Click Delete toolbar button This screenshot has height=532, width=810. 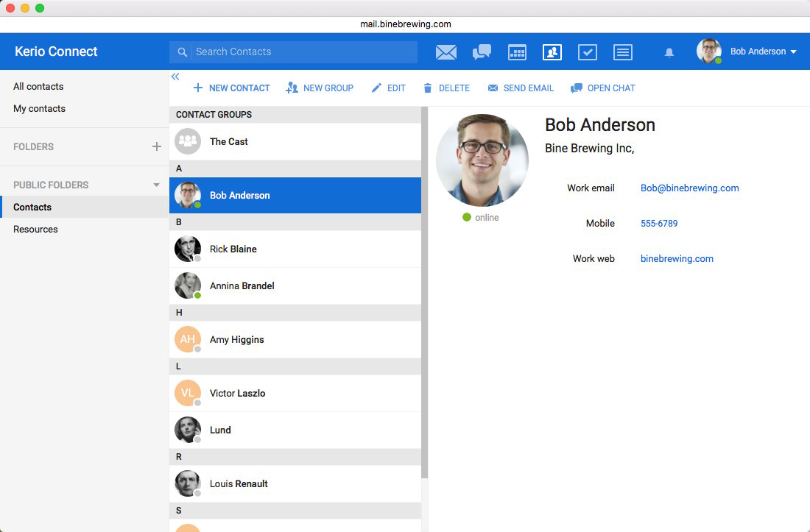coord(446,88)
